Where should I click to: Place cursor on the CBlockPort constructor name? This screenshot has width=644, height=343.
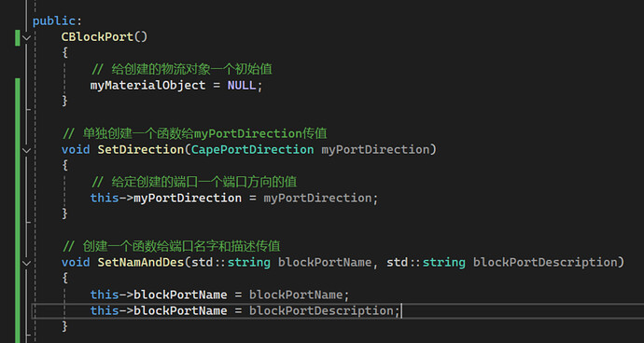[x=97, y=37]
